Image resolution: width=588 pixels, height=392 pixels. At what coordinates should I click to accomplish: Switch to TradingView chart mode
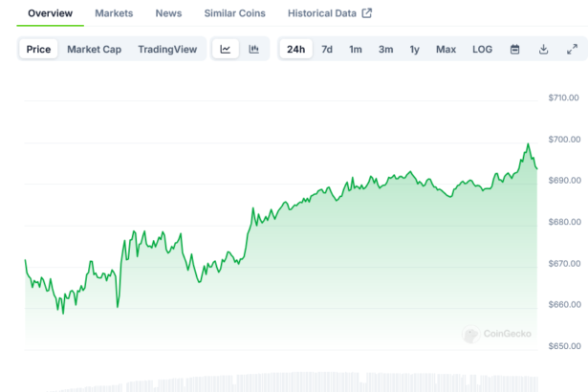169,49
